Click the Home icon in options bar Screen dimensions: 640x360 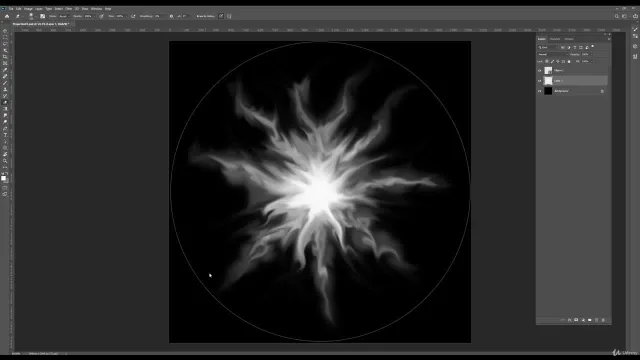point(7,16)
